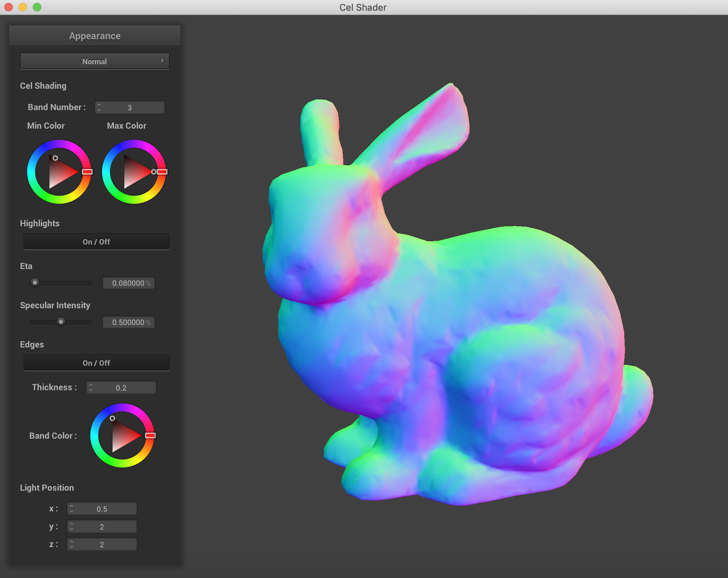Viewport: 728px width, 578px height.
Task: Increase the Band Number stepper
Action: 99,105
